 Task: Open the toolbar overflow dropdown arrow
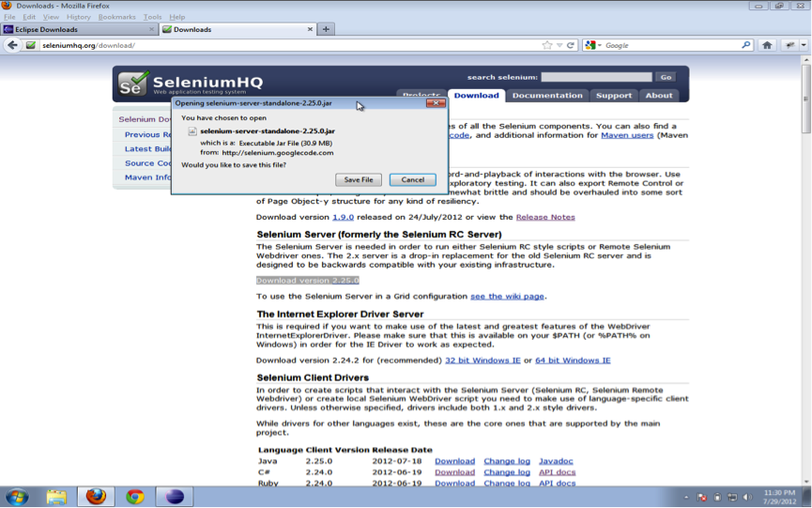(x=804, y=45)
